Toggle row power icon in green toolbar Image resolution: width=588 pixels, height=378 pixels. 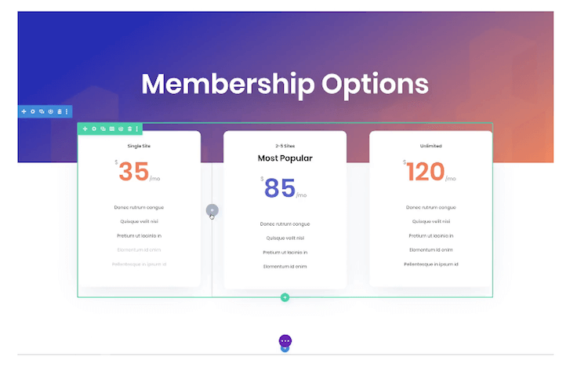point(121,129)
